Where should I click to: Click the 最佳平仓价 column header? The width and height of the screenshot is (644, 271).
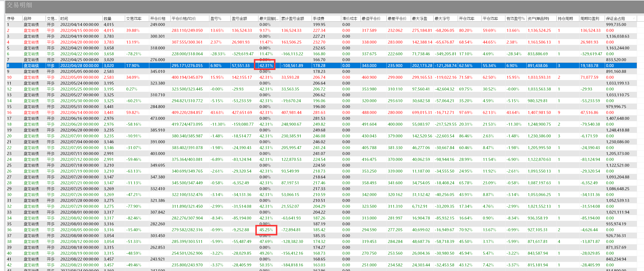tap(374, 18)
